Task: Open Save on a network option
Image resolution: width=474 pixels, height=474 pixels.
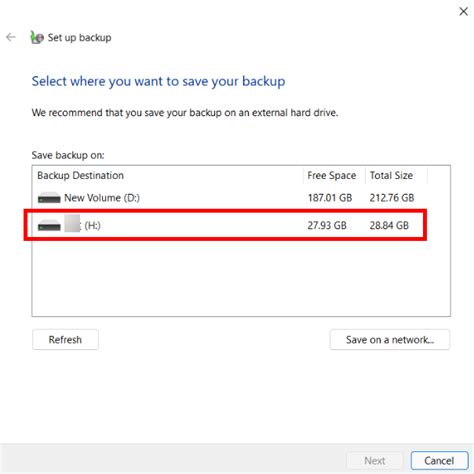Action: 390,339
